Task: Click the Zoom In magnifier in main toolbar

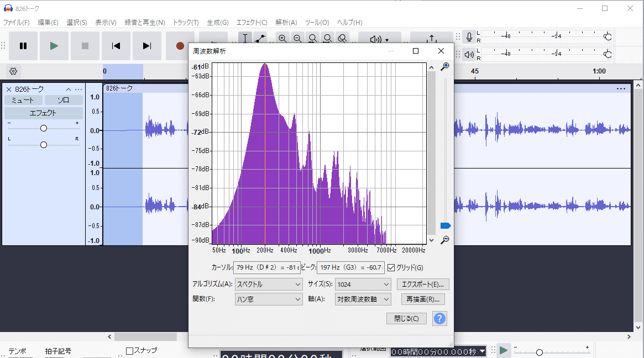Action: pyautogui.click(x=282, y=39)
